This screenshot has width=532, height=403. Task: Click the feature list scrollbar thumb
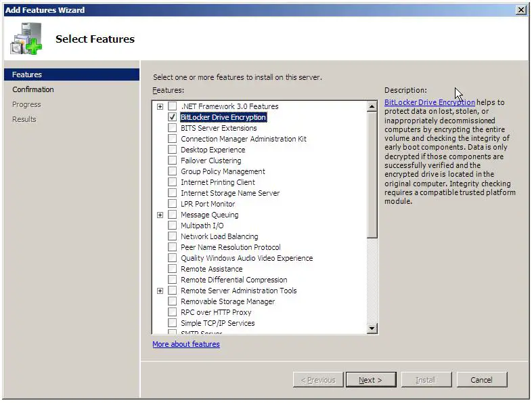pyautogui.click(x=372, y=176)
